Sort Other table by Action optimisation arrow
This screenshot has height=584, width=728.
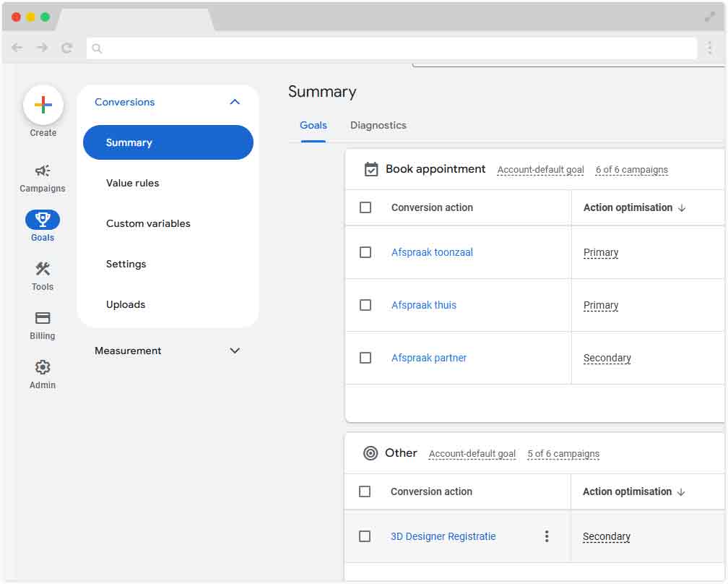(681, 492)
